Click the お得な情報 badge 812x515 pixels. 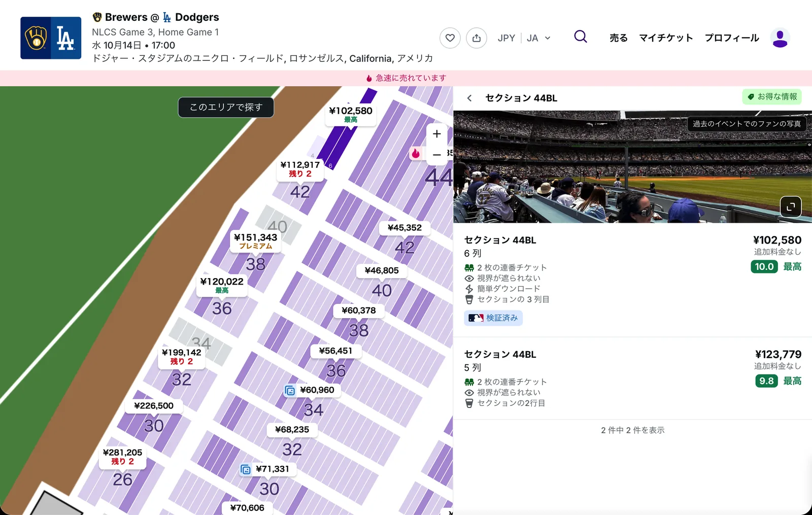coord(772,96)
